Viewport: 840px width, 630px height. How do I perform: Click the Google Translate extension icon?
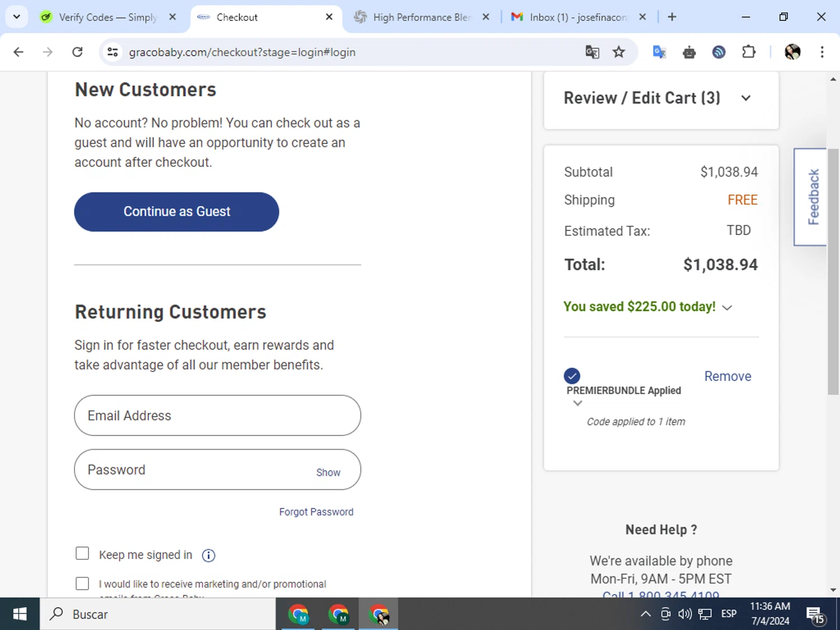click(659, 52)
